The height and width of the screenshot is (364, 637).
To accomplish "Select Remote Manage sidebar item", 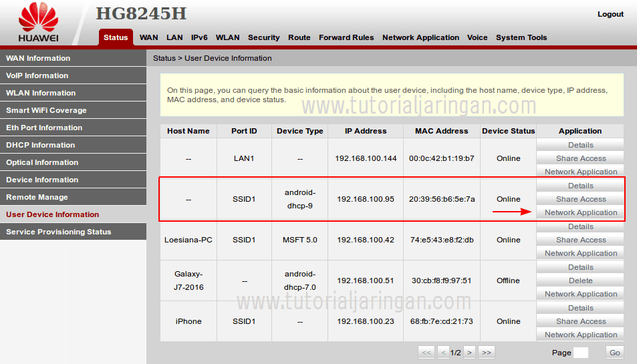I will 73,197.
